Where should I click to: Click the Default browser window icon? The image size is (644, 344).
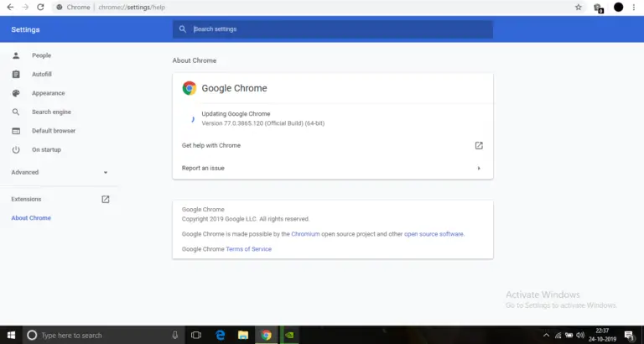click(16, 131)
